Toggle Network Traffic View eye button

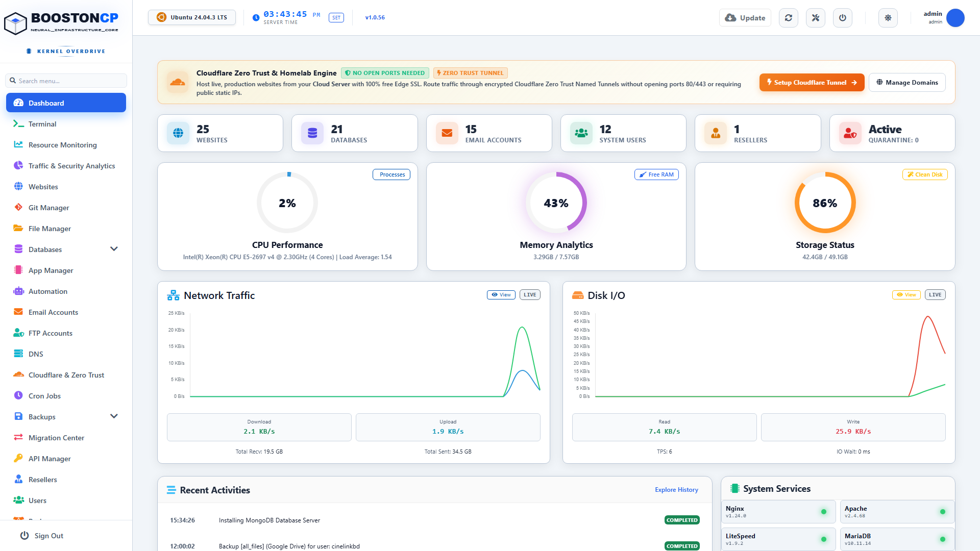tap(501, 295)
